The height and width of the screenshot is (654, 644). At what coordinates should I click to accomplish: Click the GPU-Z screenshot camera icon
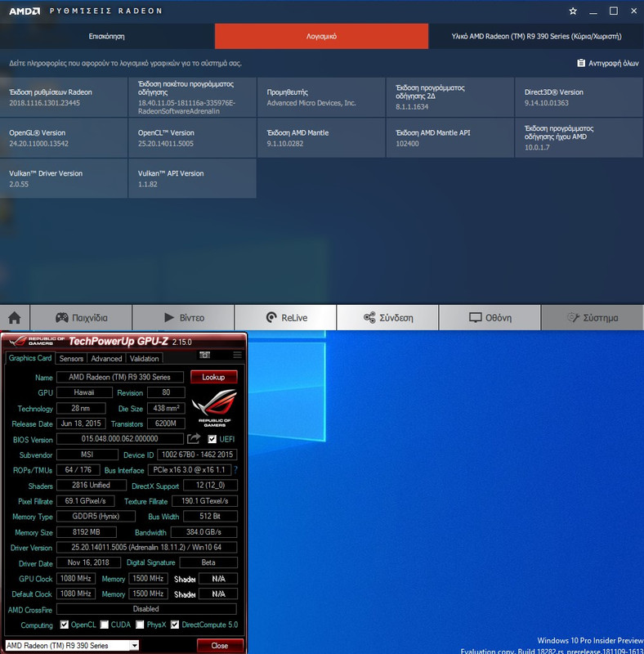pyautogui.click(x=205, y=355)
